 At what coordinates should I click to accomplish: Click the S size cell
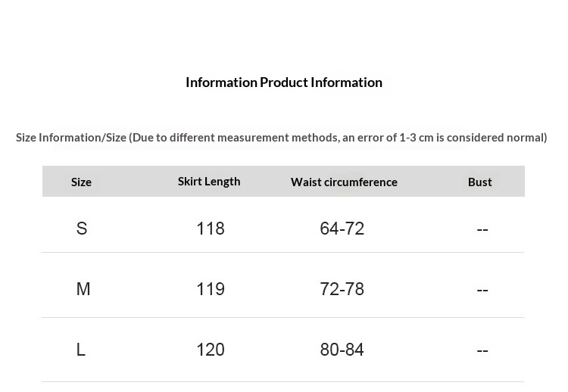82,229
